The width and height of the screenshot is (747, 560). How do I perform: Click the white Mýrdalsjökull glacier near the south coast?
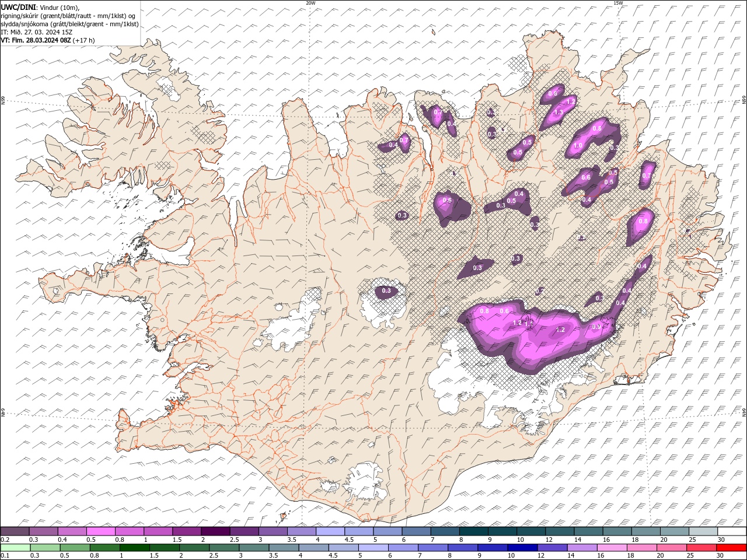click(x=365, y=482)
